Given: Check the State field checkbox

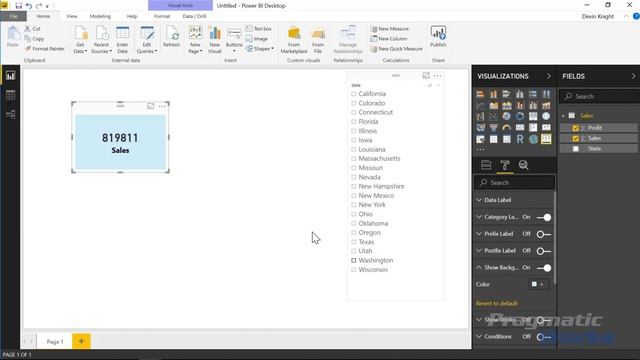Looking at the screenshot, I should 576,149.
